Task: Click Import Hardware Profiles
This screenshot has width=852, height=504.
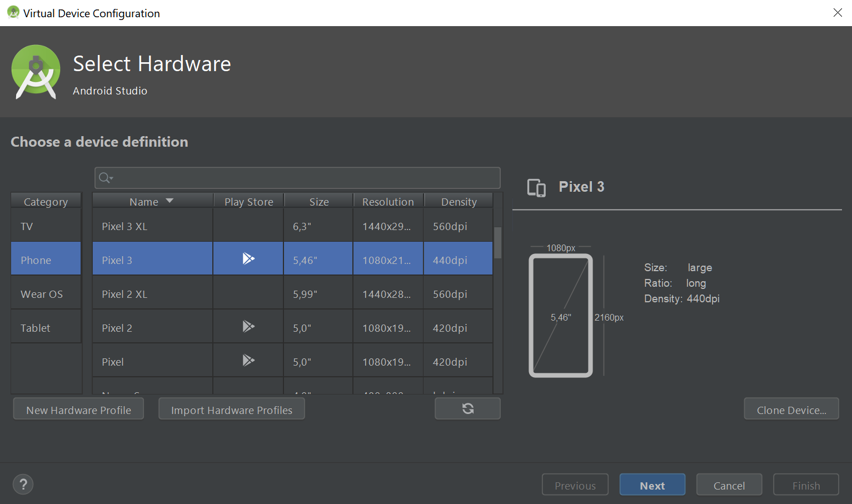Action: (231, 408)
